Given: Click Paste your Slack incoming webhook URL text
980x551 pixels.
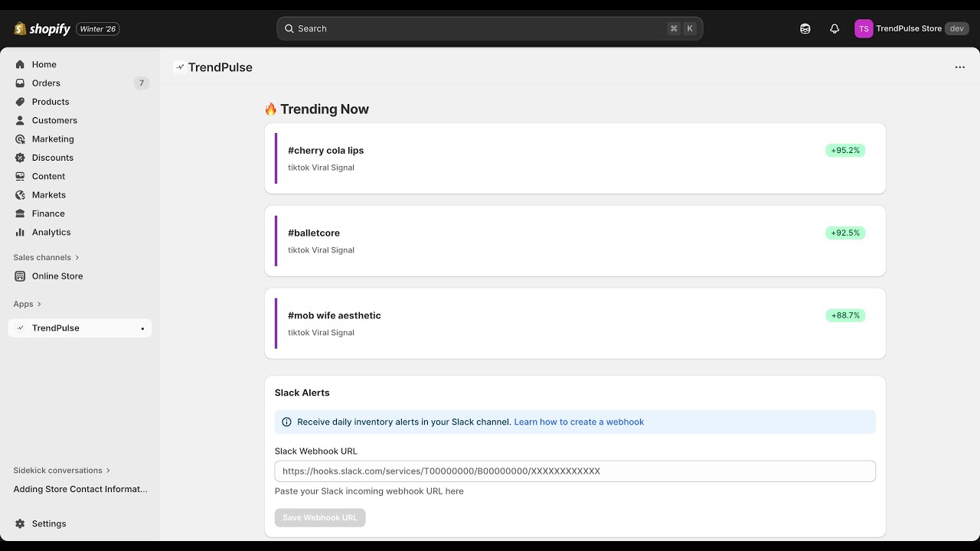Looking at the screenshot, I should [x=369, y=491].
